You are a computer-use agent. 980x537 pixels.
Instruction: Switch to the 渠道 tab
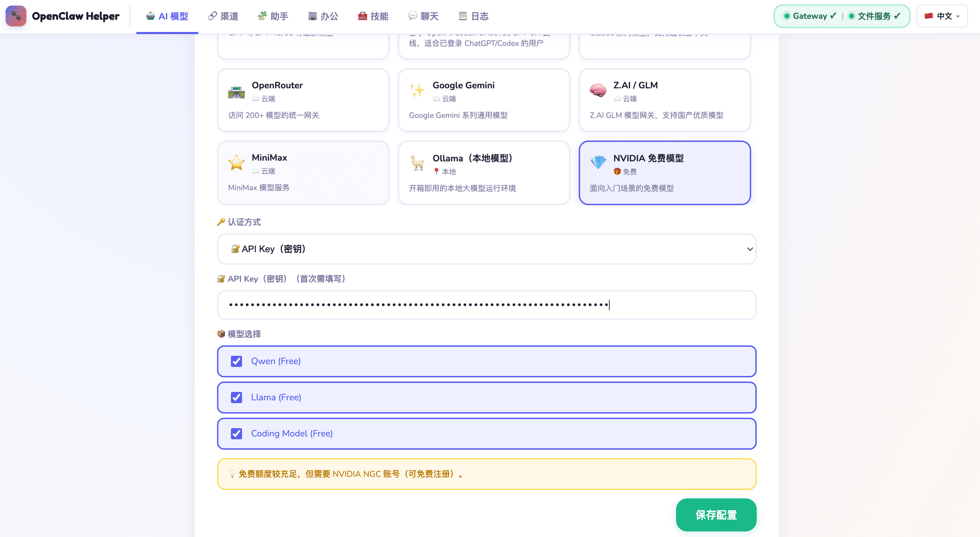click(x=223, y=16)
